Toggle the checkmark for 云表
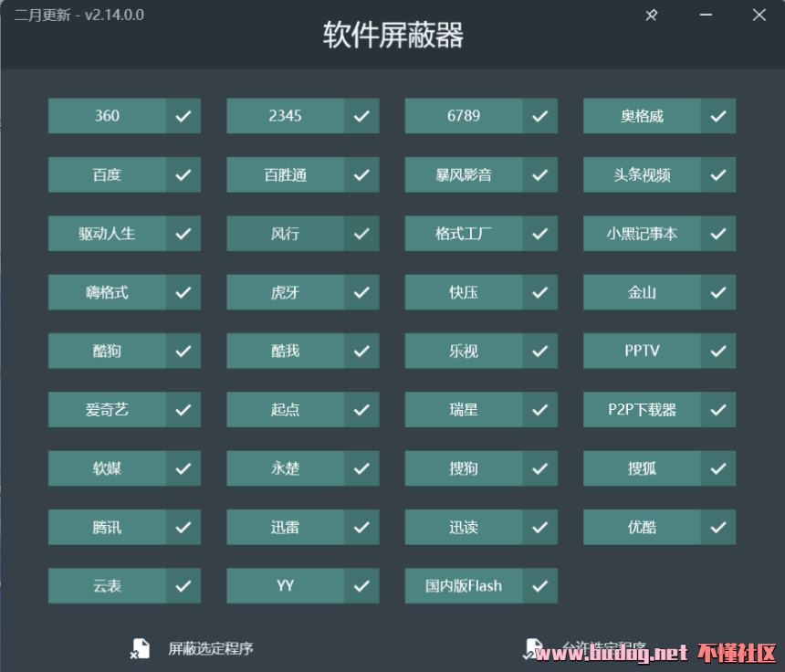 point(183,585)
